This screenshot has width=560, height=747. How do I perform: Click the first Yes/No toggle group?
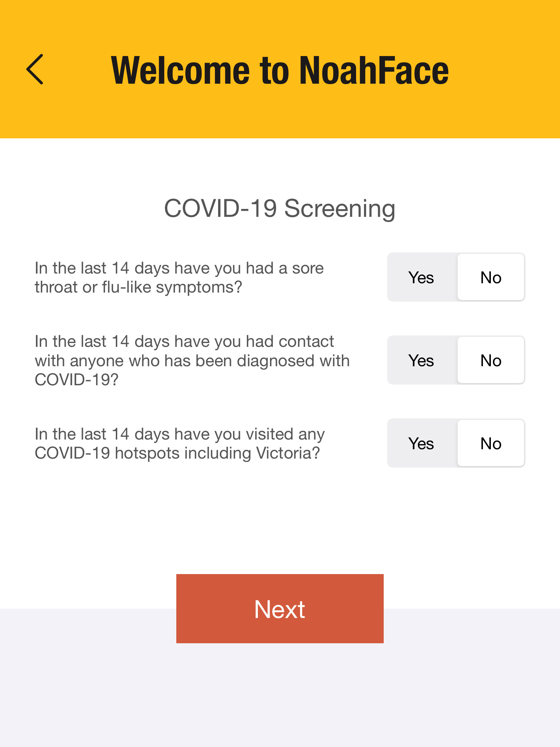click(456, 277)
